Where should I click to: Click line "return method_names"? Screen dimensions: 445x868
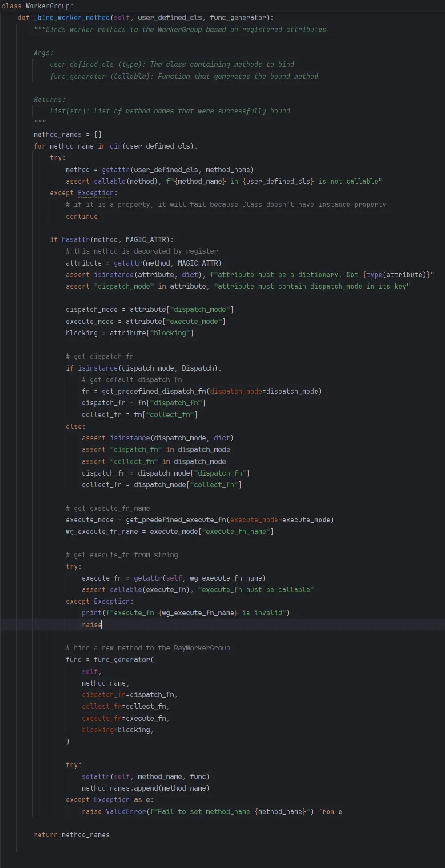[72, 835]
